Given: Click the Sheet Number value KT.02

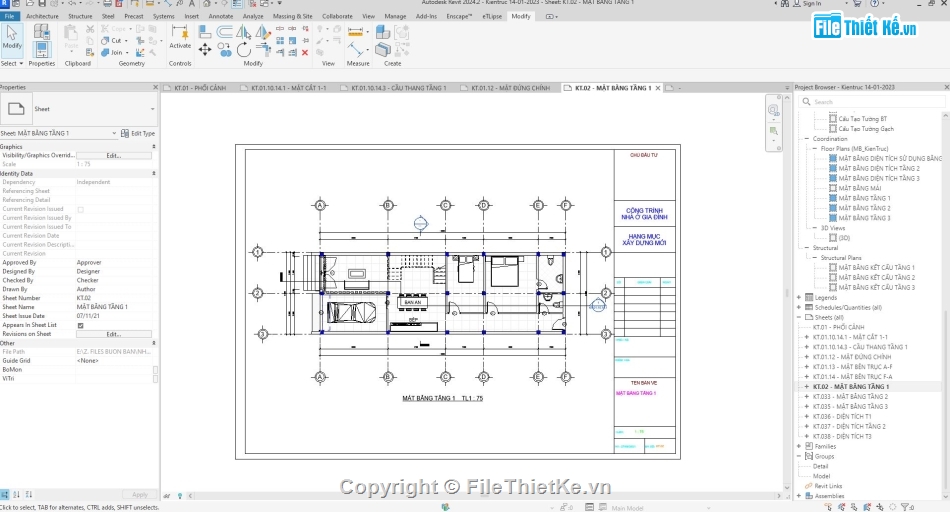Looking at the screenshot, I should coord(114,298).
